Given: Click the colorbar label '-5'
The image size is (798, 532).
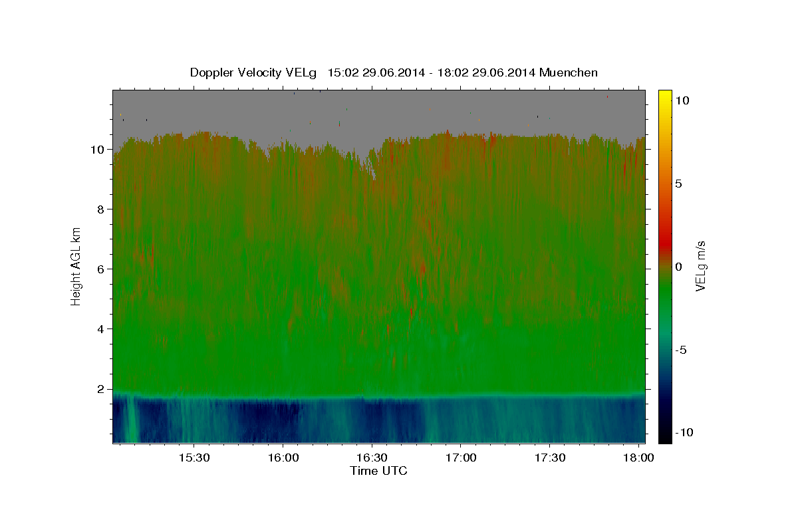Looking at the screenshot, I should [682, 350].
